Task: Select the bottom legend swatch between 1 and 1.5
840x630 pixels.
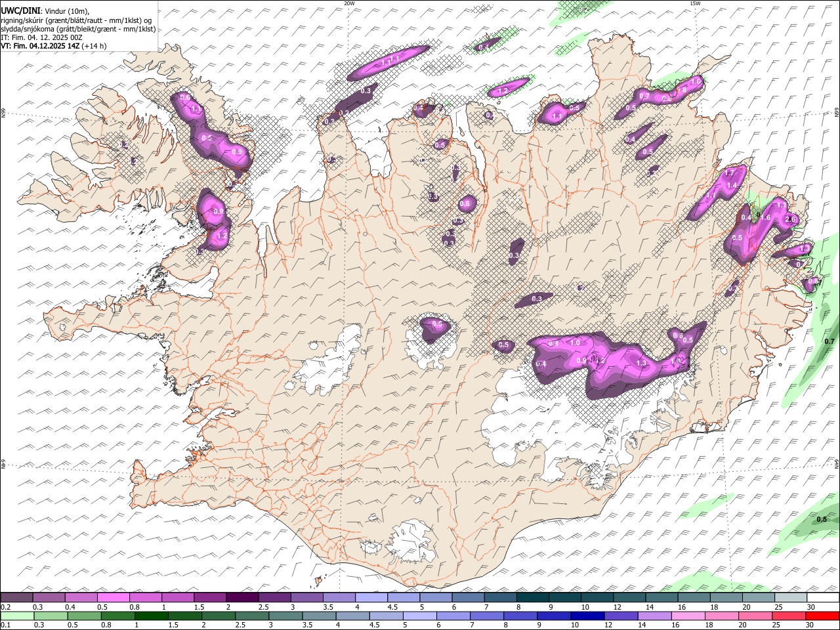Action: coord(152,616)
